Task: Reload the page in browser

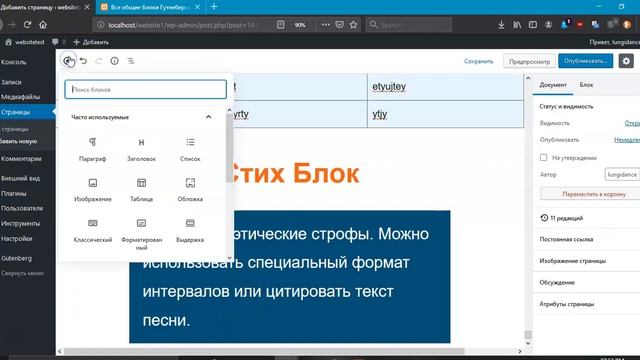Action: click(27, 25)
